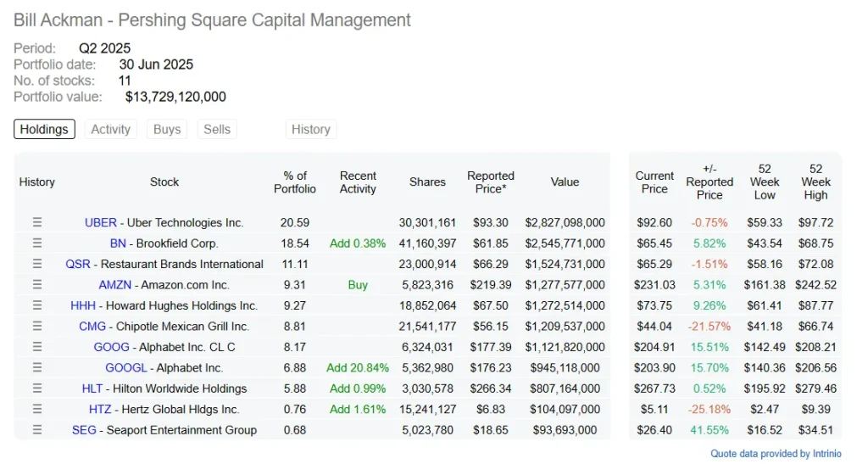Open history icon for BN Brookfield row

coord(37,243)
